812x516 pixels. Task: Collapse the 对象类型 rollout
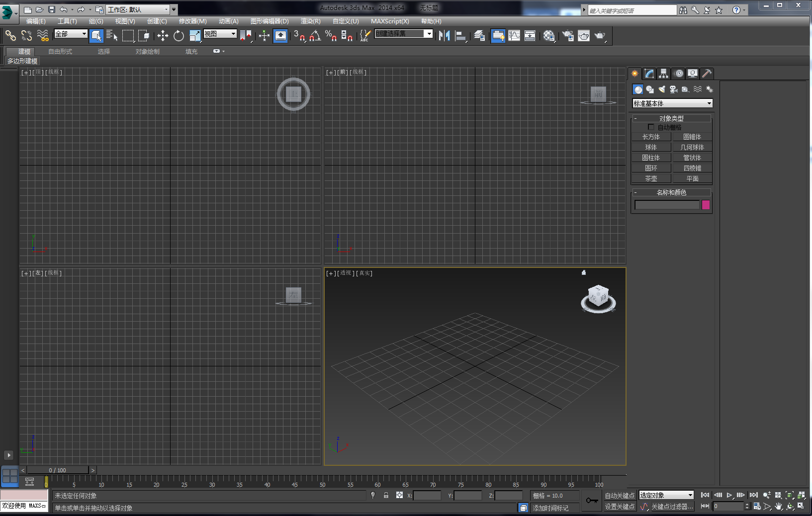point(671,118)
